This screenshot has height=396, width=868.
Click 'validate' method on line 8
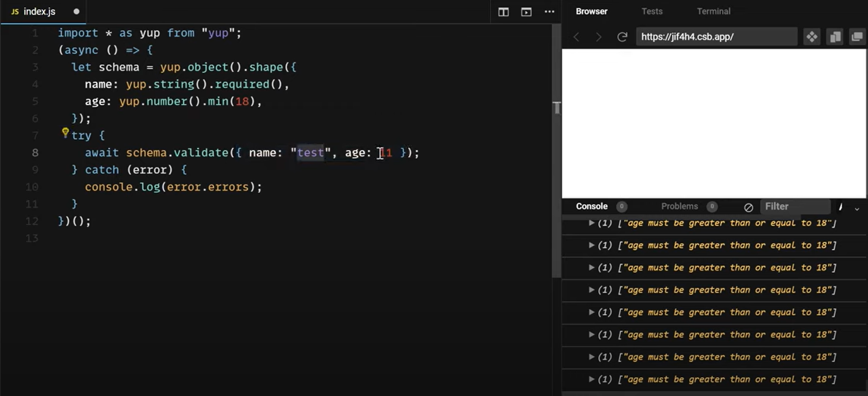[x=201, y=153]
